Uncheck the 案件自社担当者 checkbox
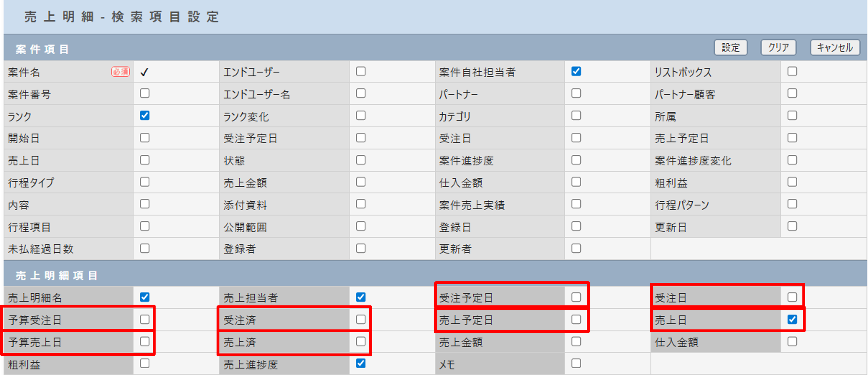The width and height of the screenshot is (868, 375). (x=576, y=71)
